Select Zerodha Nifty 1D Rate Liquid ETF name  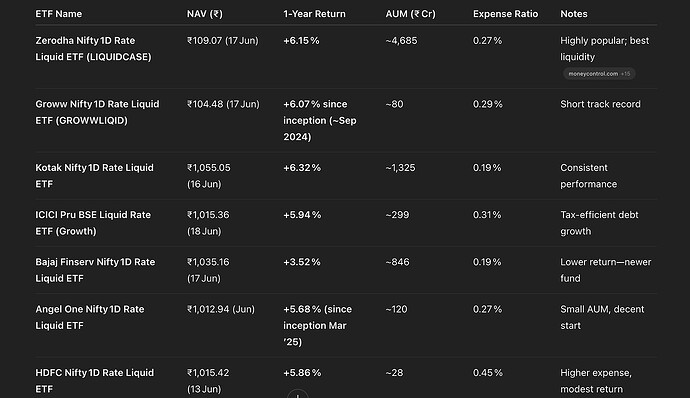click(93, 49)
